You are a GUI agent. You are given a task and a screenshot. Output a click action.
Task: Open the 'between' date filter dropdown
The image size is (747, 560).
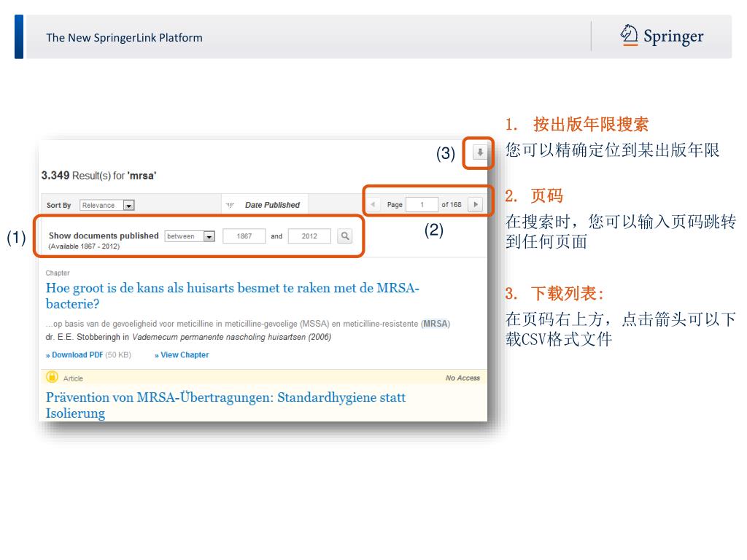pyautogui.click(x=190, y=236)
